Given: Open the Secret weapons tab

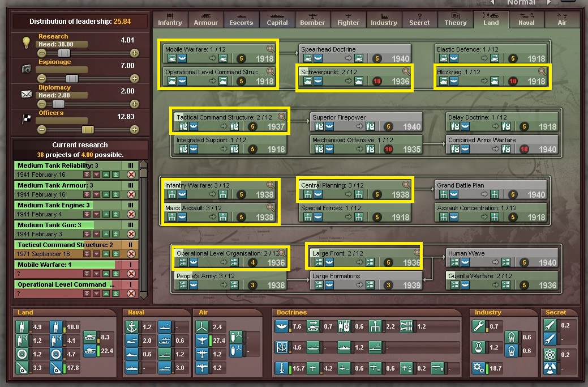Looking at the screenshot, I should click(x=419, y=19).
